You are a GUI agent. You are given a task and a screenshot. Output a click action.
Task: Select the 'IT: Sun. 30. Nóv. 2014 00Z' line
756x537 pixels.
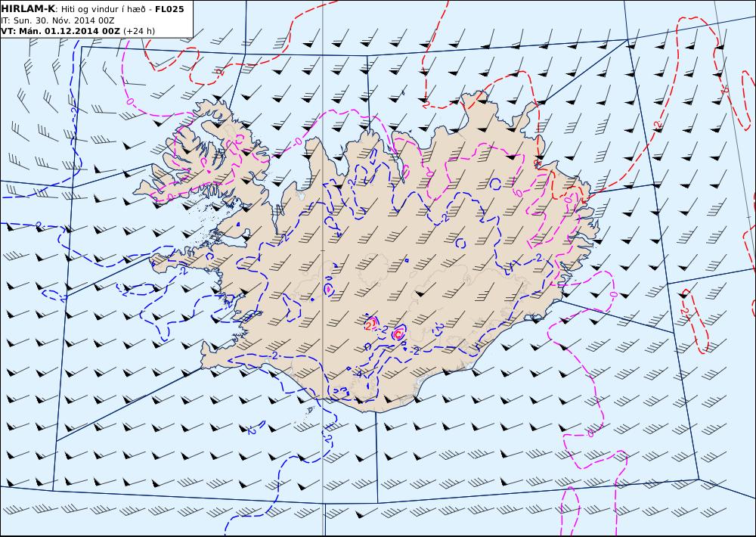coord(58,20)
